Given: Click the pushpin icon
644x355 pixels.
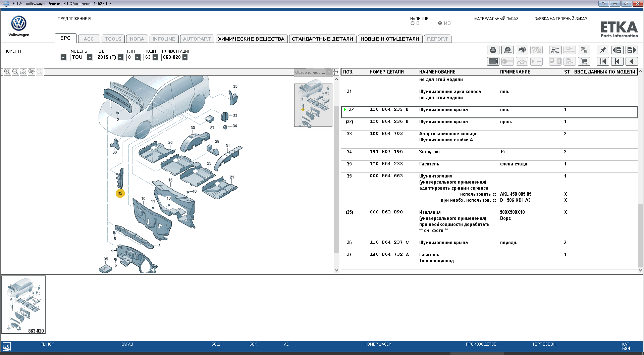Looking at the screenshot, I should 603,50.
